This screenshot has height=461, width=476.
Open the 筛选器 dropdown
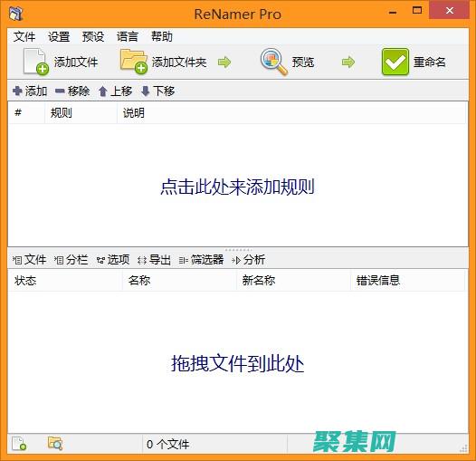coord(201,260)
